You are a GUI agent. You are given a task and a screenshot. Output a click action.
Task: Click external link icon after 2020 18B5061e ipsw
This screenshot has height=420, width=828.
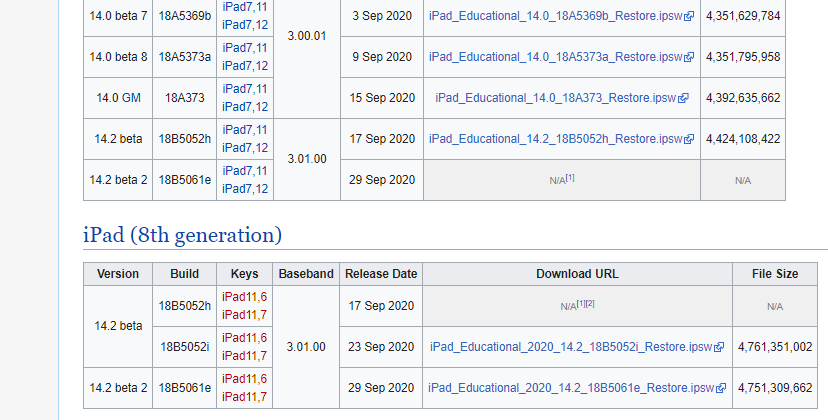[x=721, y=388]
